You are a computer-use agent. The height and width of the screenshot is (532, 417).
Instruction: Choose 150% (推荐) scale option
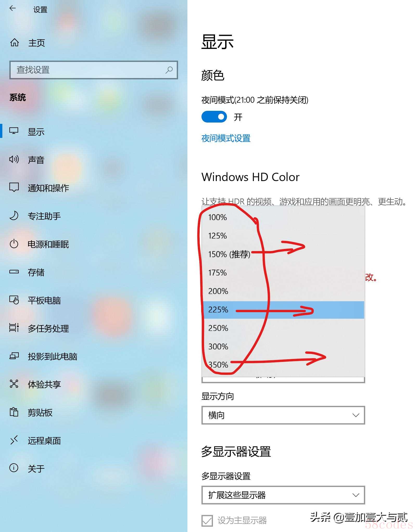click(283, 254)
